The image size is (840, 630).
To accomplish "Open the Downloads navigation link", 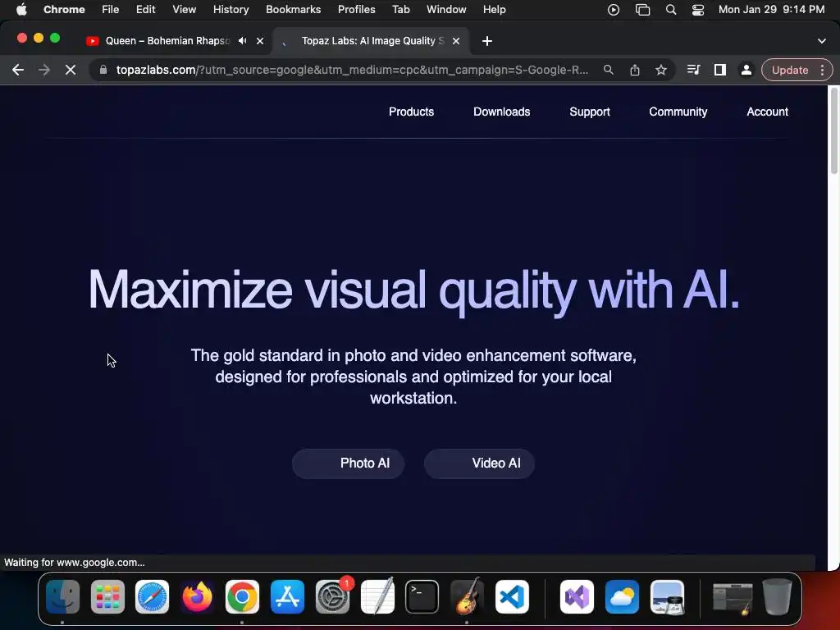I will pos(501,112).
